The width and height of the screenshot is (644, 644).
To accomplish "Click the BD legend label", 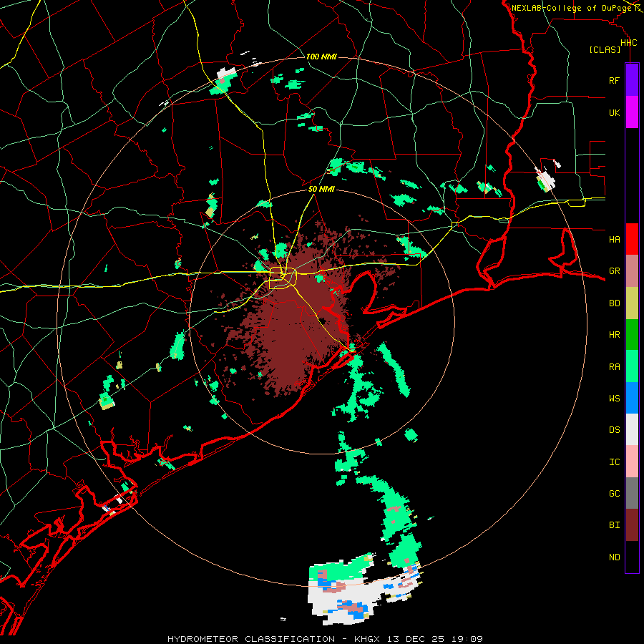I will pyautogui.click(x=614, y=303).
